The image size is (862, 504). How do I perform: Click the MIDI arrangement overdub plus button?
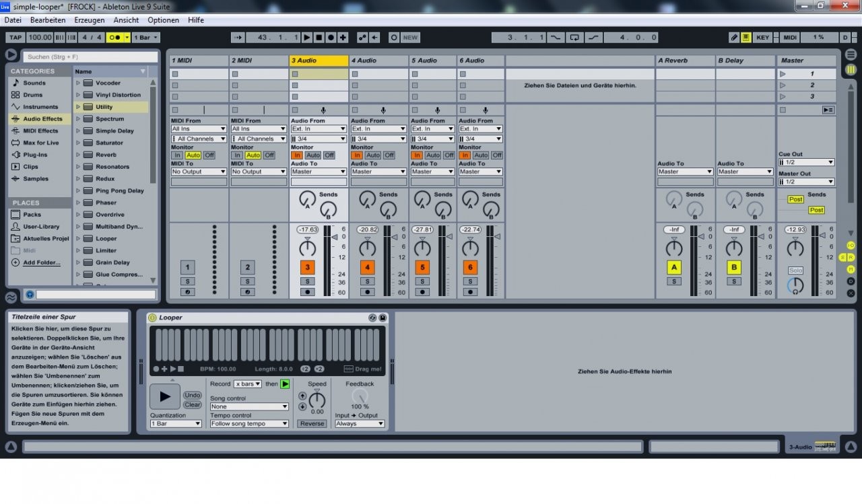pyautogui.click(x=343, y=38)
